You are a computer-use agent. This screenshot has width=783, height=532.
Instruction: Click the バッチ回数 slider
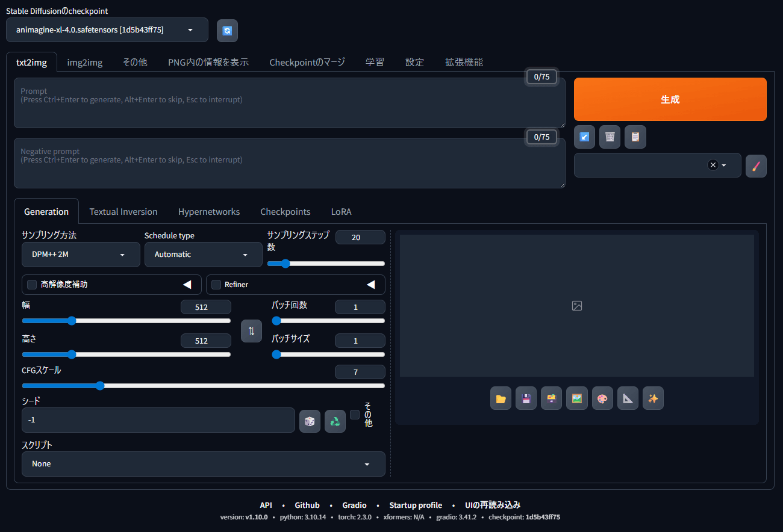pyautogui.click(x=328, y=321)
